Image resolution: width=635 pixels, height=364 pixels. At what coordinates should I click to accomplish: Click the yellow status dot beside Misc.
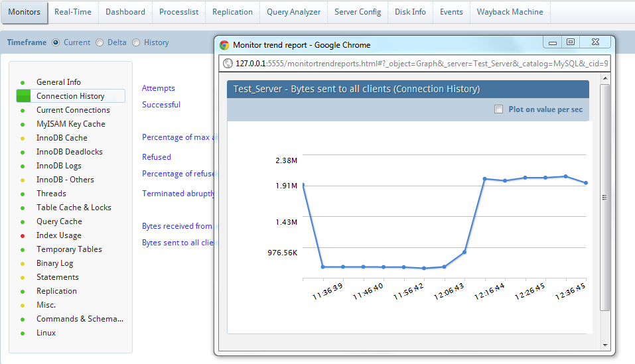pyautogui.click(x=23, y=306)
